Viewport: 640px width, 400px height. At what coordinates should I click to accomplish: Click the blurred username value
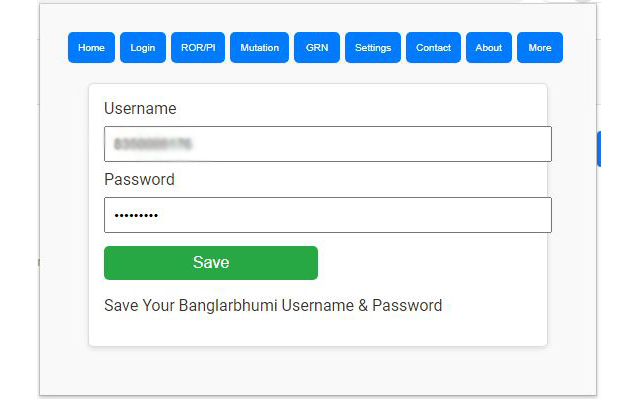(153, 144)
